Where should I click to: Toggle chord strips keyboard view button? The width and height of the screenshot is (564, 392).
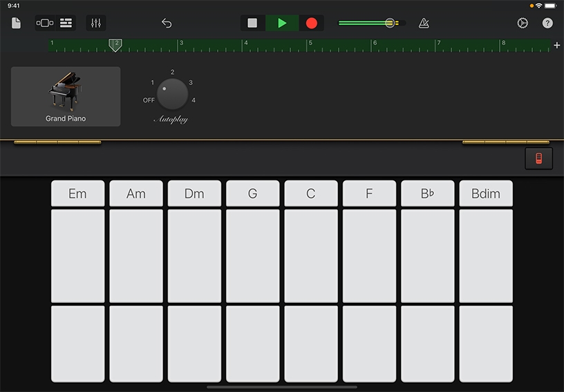[538, 158]
